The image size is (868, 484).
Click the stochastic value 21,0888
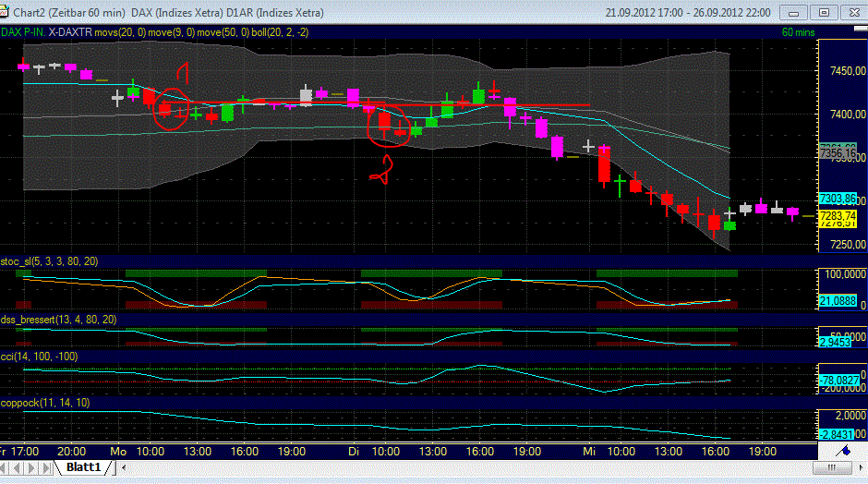point(838,301)
